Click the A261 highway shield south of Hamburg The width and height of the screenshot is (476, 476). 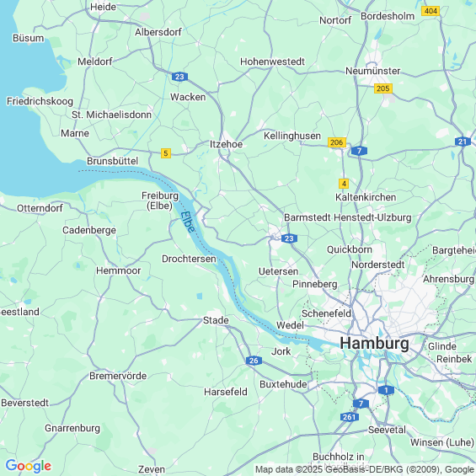pos(349,417)
